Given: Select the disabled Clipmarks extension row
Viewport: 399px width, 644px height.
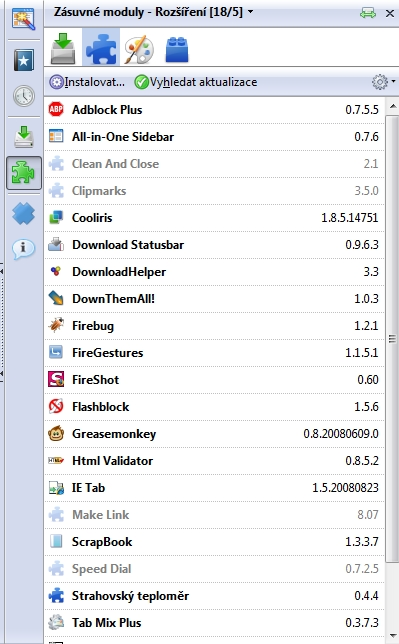Looking at the screenshot, I should (x=214, y=191).
